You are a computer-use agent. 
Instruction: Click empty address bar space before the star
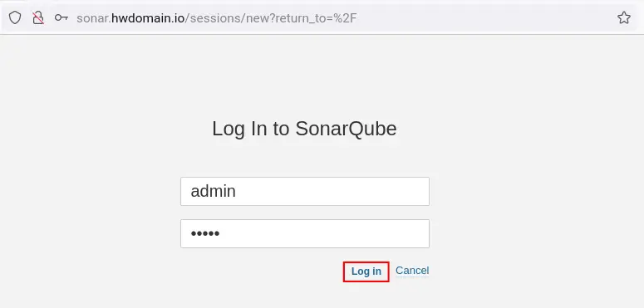484,18
